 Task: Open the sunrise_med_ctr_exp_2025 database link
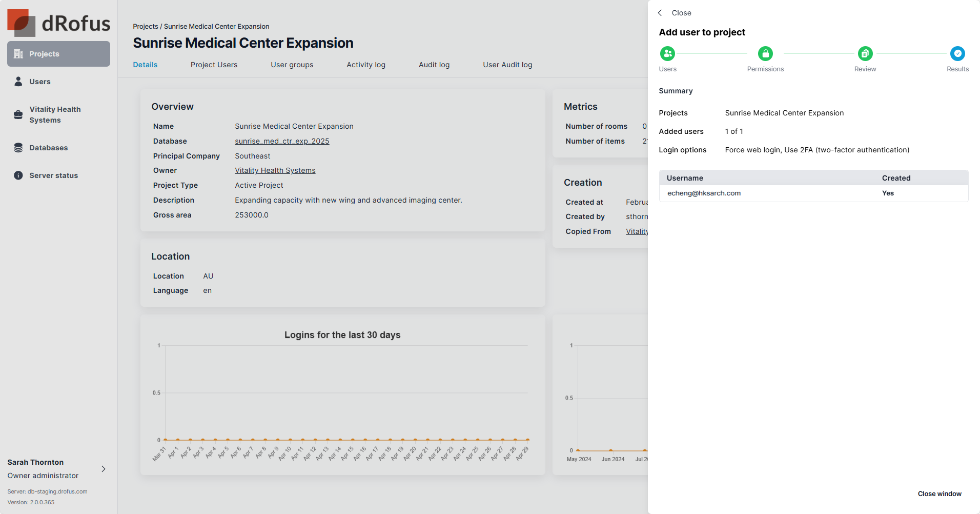coord(282,141)
